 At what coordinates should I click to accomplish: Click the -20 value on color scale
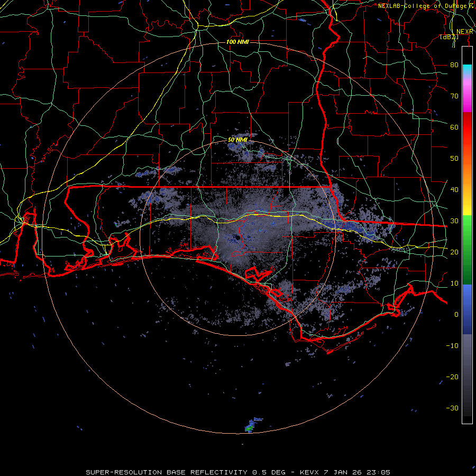(x=452, y=377)
